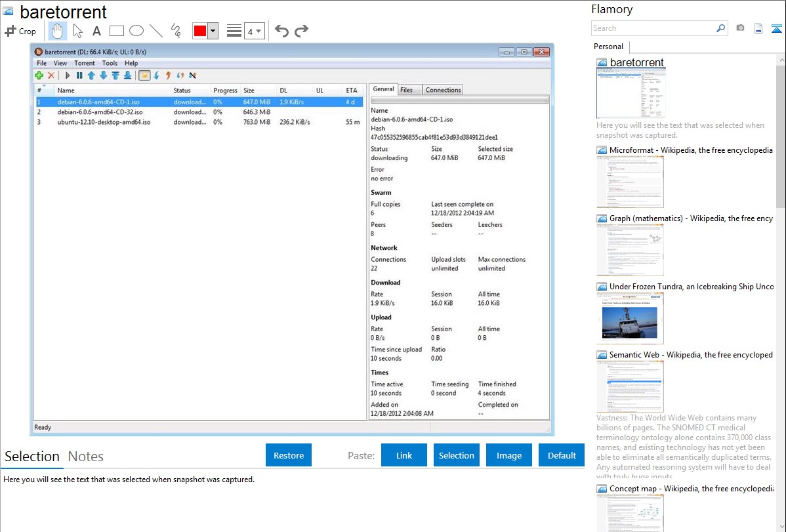The height and width of the screenshot is (532, 786).
Task: Click the move torrent down arrow
Action: coord(103,75)
